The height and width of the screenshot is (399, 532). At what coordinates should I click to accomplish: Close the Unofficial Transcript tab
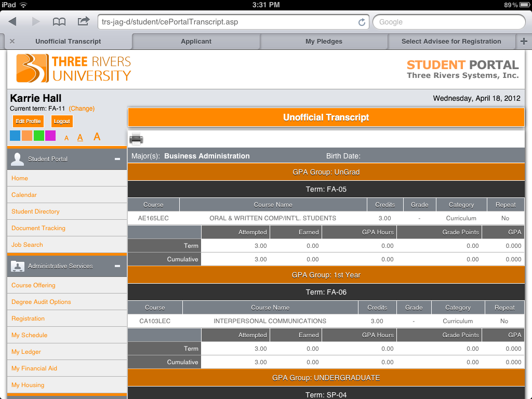point(12,42)
